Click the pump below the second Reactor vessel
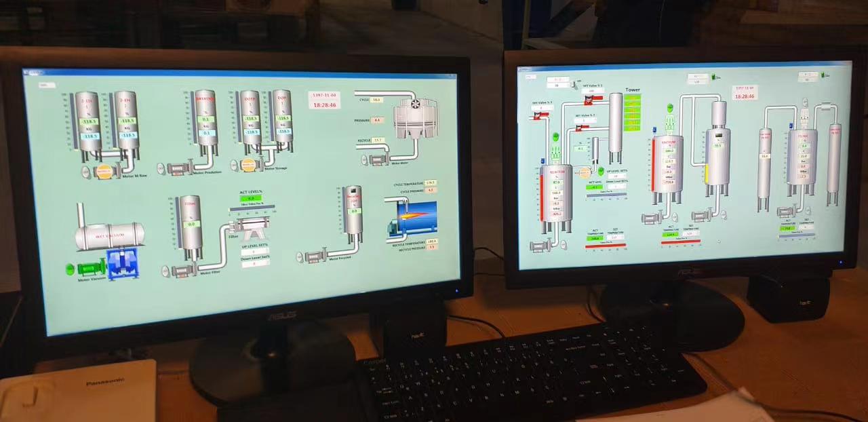868x422 pixels. [653, 218]
